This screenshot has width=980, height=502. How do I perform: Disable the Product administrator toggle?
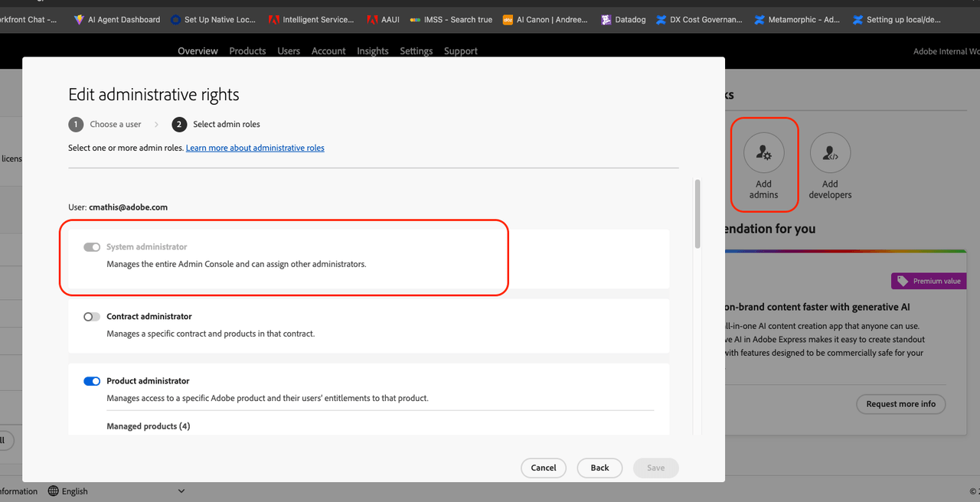(x=92, y=381)
